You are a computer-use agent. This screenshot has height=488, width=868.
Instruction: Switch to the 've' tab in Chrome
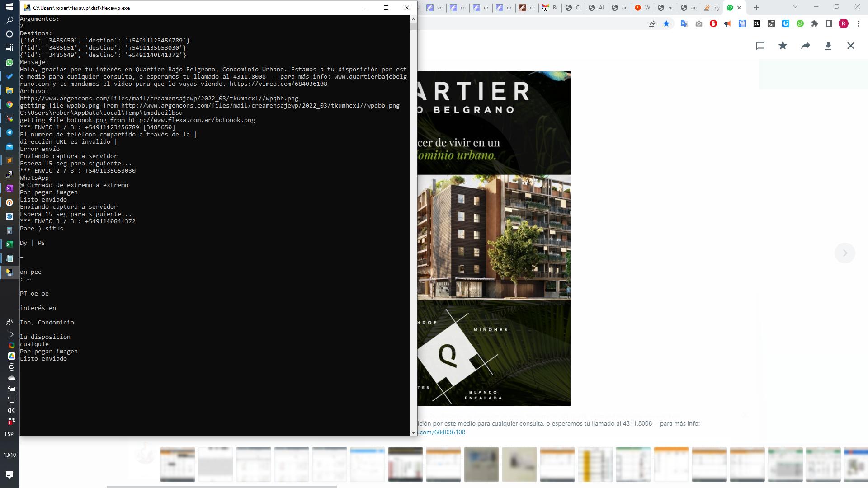tap(434, 8)
